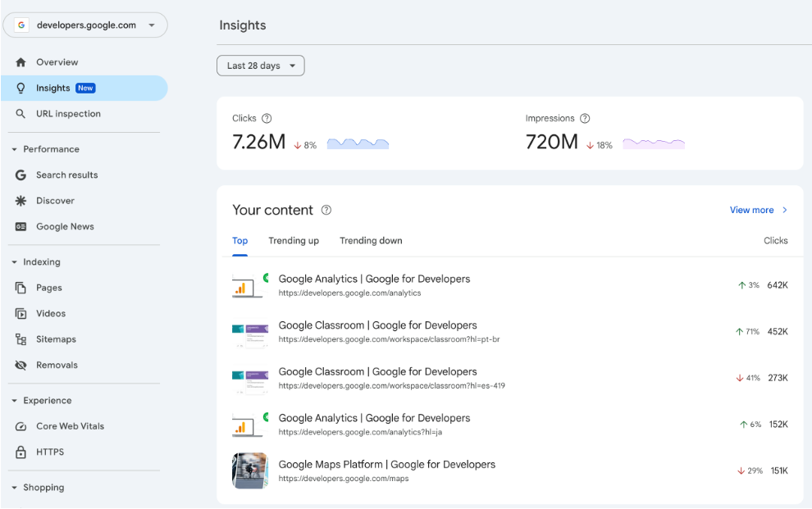Click the Sitemaps icon in sidebar
Image resolution: width=812 pixels, height=509 pixels.
21,339
